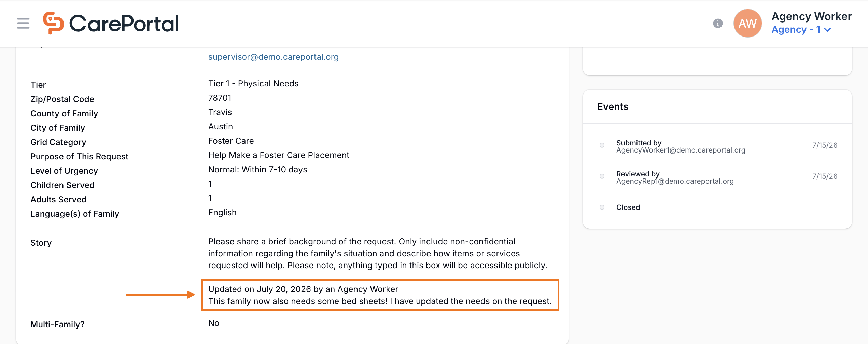Select the Closed event marker
Screen dimensions: 868x344
(x=602, y=207)
